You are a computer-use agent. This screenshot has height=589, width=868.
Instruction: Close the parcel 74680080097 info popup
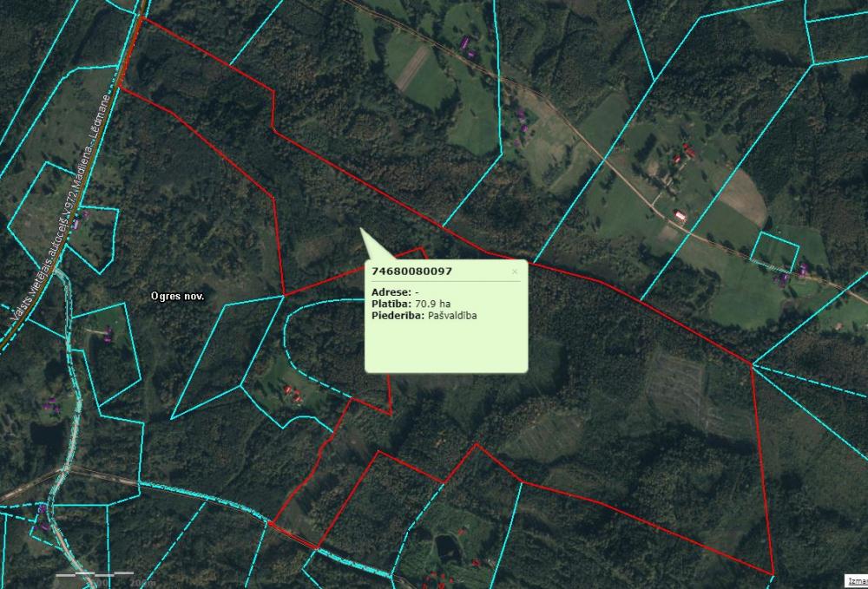pos(514,272)
